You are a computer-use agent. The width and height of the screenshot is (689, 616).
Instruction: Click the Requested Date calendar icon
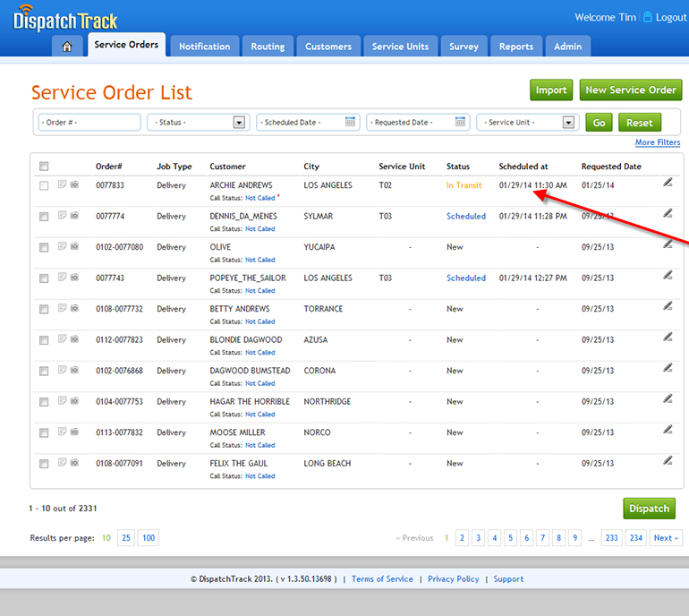click(x=461, y=123)
